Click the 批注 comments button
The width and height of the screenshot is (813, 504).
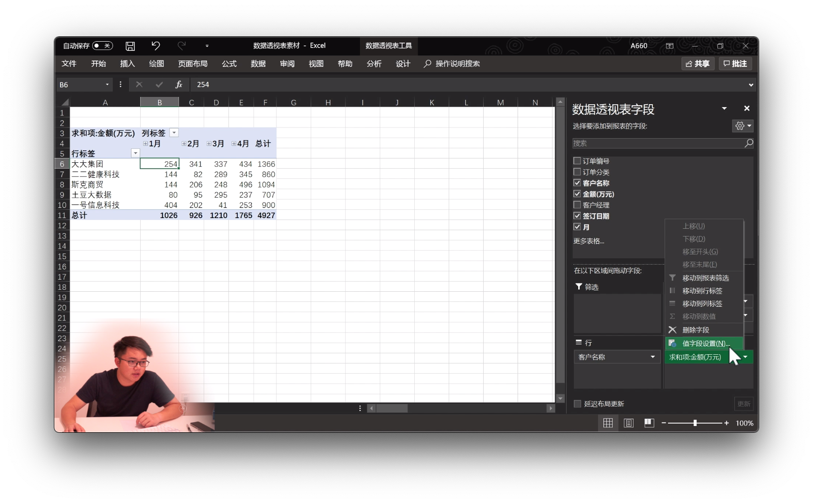pyautogui.click(x=735, y=63)
